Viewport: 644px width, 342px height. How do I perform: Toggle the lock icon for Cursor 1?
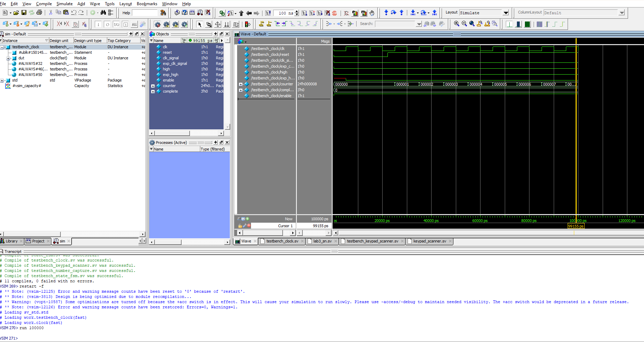point(240,226)
